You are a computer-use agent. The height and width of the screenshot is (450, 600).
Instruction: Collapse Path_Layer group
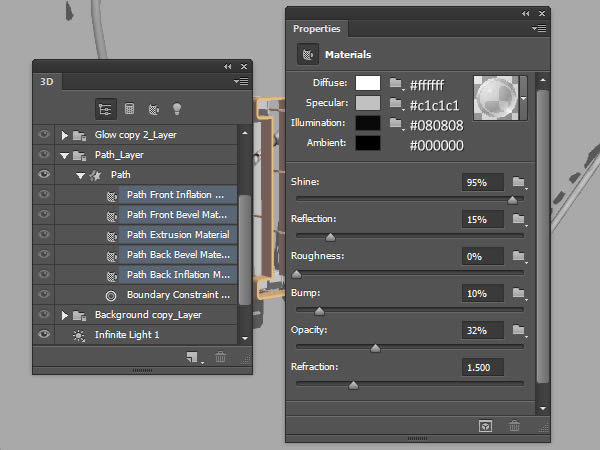pyautogui.click(x=64, y=155)
